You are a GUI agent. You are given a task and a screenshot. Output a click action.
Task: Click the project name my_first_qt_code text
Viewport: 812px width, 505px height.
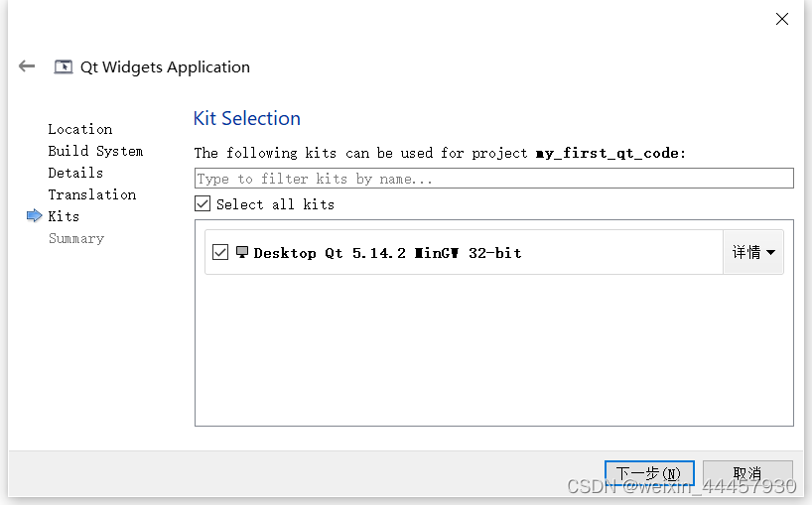point(608,153)
